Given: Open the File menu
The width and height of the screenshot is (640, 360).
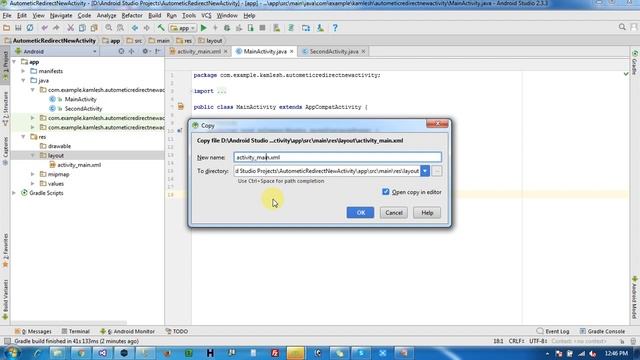Looking at the screenshot, I should click(7, 16).
